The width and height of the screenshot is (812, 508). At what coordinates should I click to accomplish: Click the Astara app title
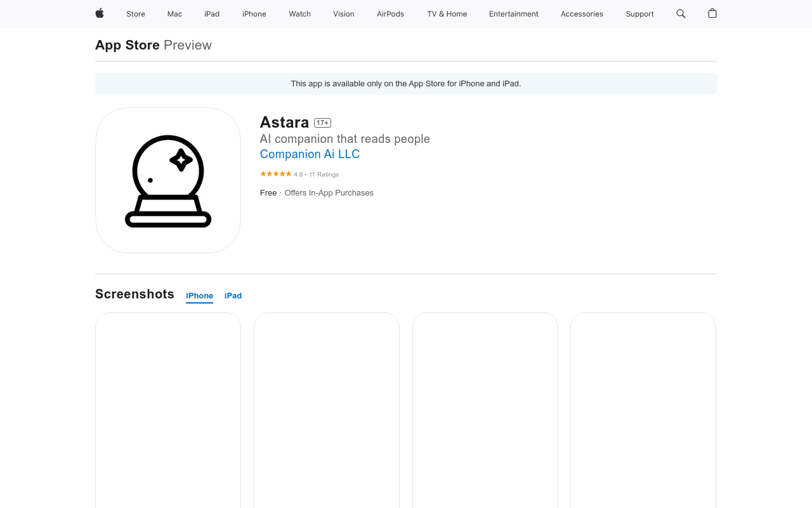tap(284, 123)
